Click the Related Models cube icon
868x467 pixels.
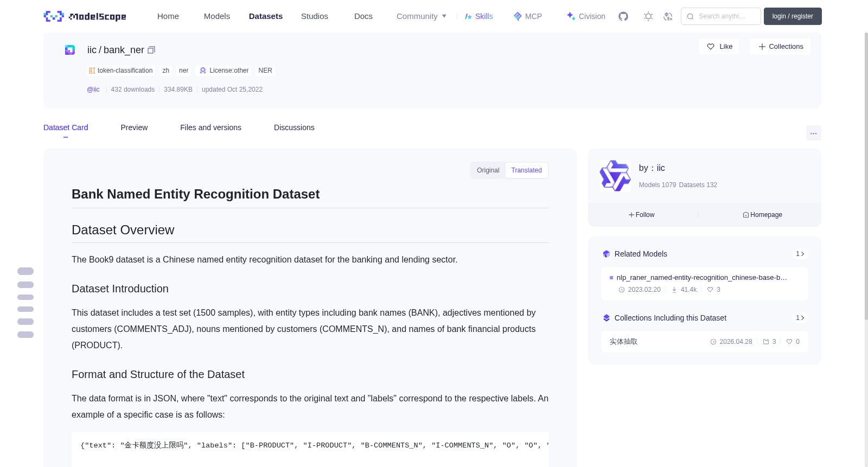tap(607, 254)
